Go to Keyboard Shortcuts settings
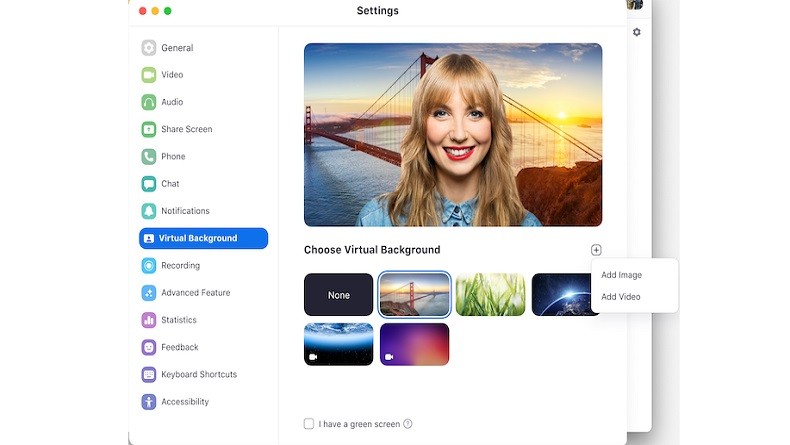Image resolution: width=790 pixels, height=445 pixels. pos(198,375)
